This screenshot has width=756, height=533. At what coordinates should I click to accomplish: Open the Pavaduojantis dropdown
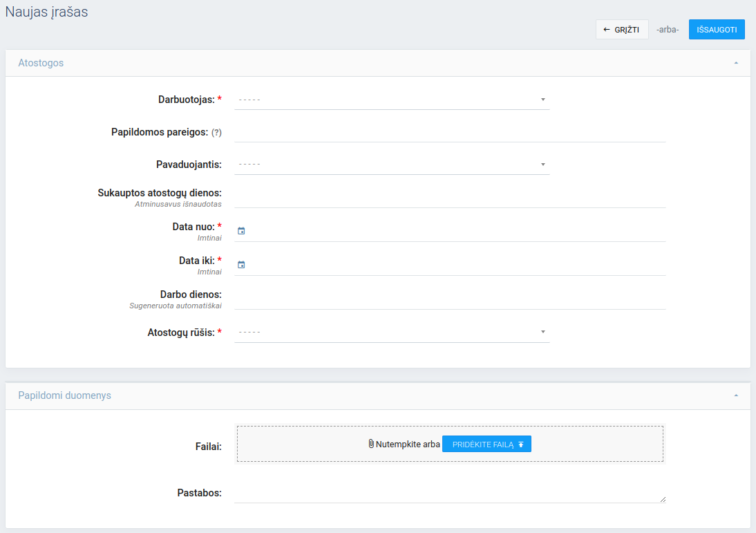tap(392, 165)
